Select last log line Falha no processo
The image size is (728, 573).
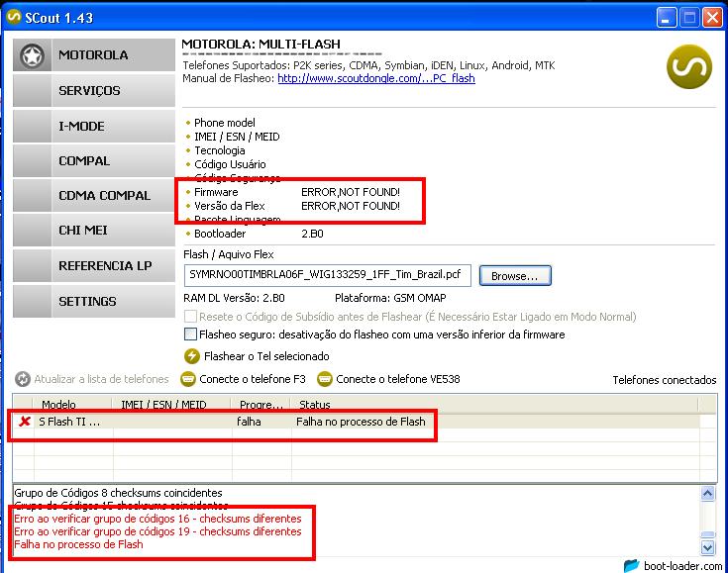[x=78, y=544]
